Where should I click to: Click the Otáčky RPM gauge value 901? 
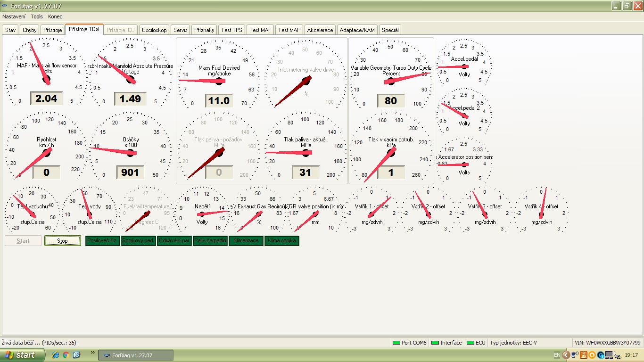pos(130,172)
